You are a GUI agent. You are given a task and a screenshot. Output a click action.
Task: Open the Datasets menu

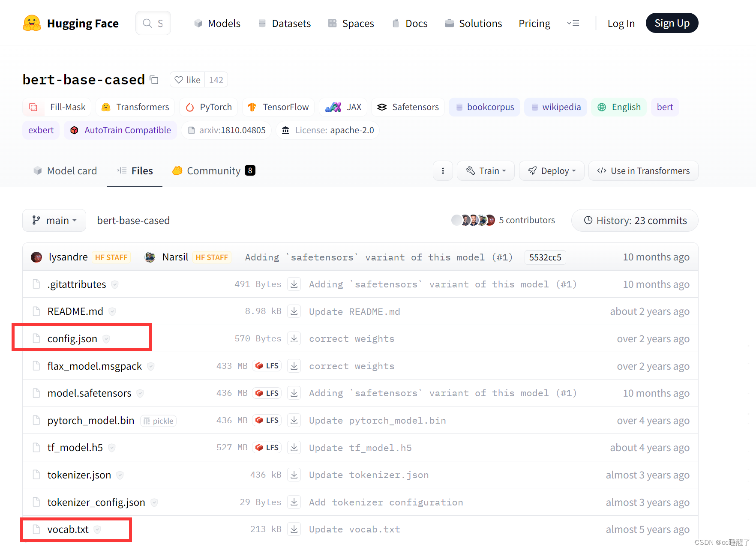[285, 23]
